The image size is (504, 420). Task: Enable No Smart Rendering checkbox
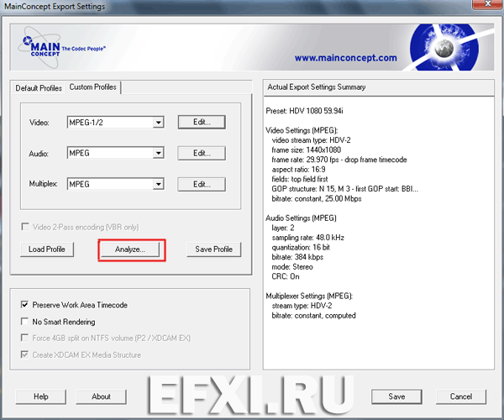[24, 322]
